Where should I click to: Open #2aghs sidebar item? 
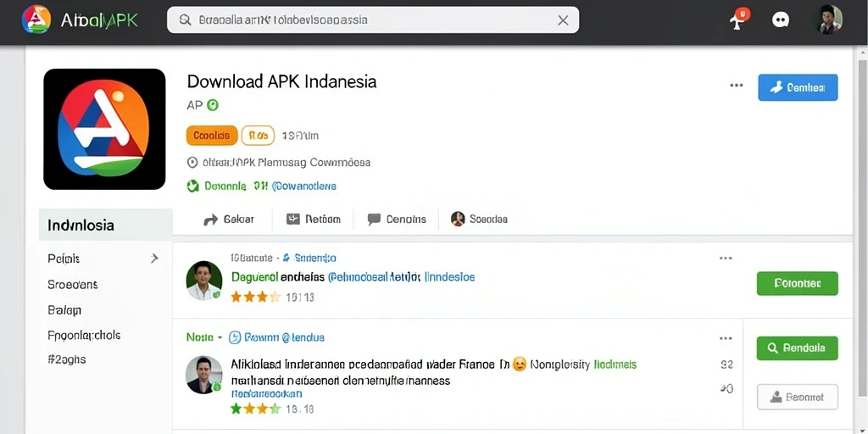pos(67,359)
